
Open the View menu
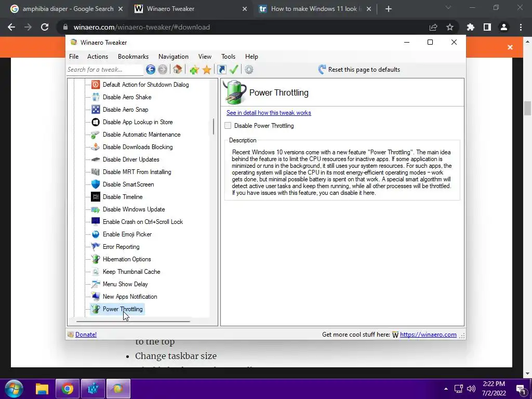[x=205, y=57]
